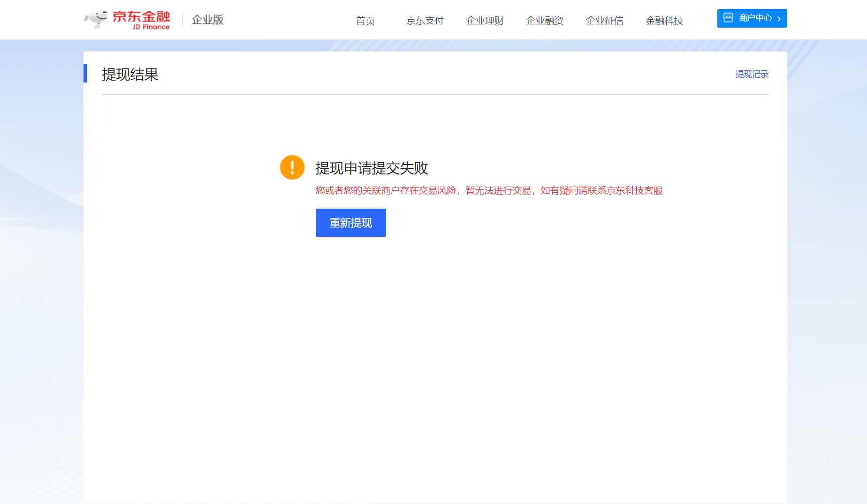This screenshot has height=504, width=867.
Task: Click the JD mascot dog icon
Action: (x=96, y=20)
